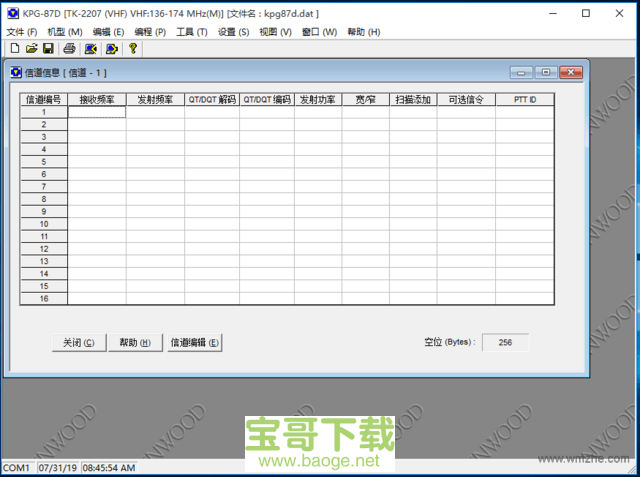Click the Save floppy disk icon
Viewport: 640px width, 477px height.
48,49
